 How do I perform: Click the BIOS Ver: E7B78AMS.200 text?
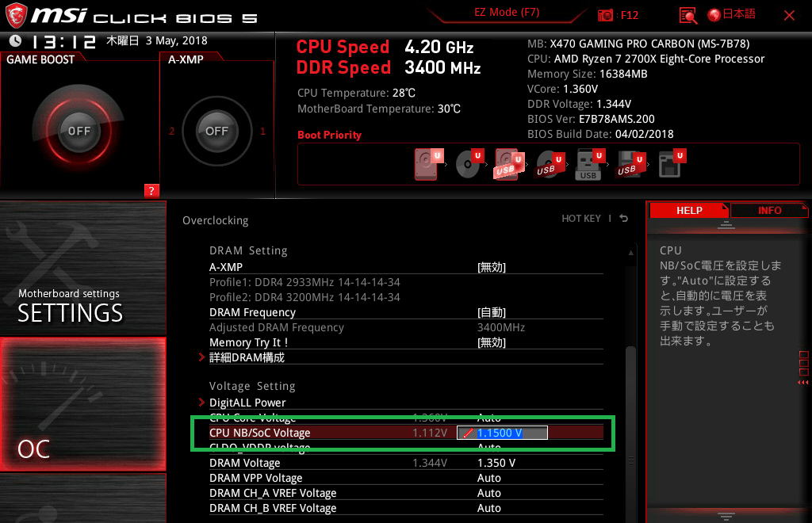pyautogui.click(x=591, y=119)
